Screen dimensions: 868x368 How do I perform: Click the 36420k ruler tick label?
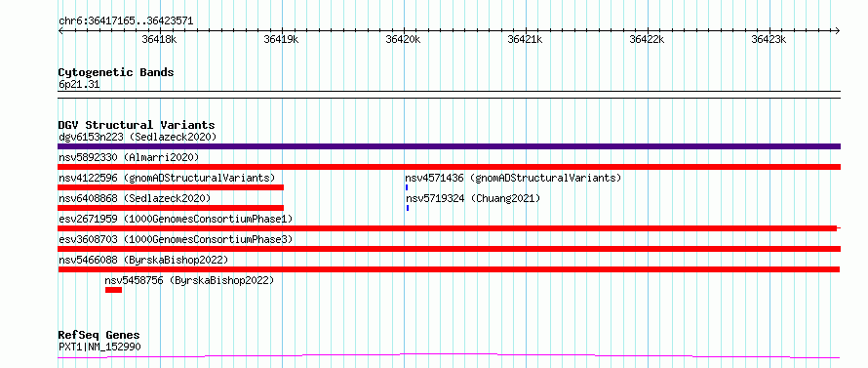tap(404, 39)
